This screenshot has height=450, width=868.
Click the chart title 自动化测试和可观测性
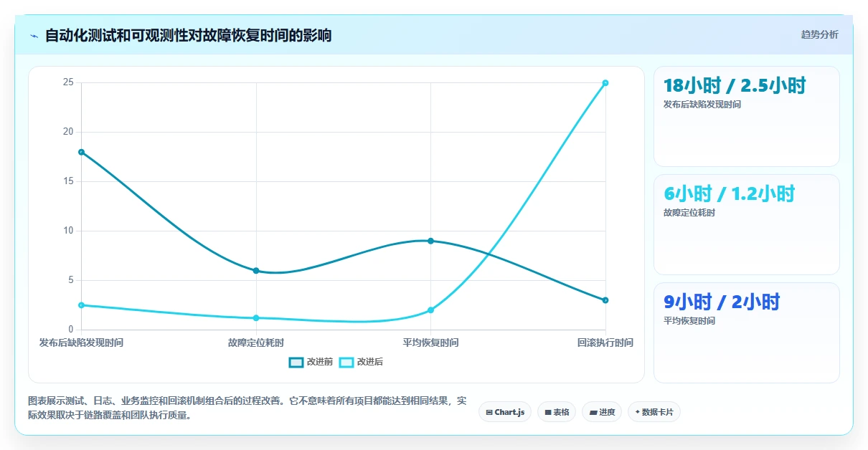[x=188, y=35]
